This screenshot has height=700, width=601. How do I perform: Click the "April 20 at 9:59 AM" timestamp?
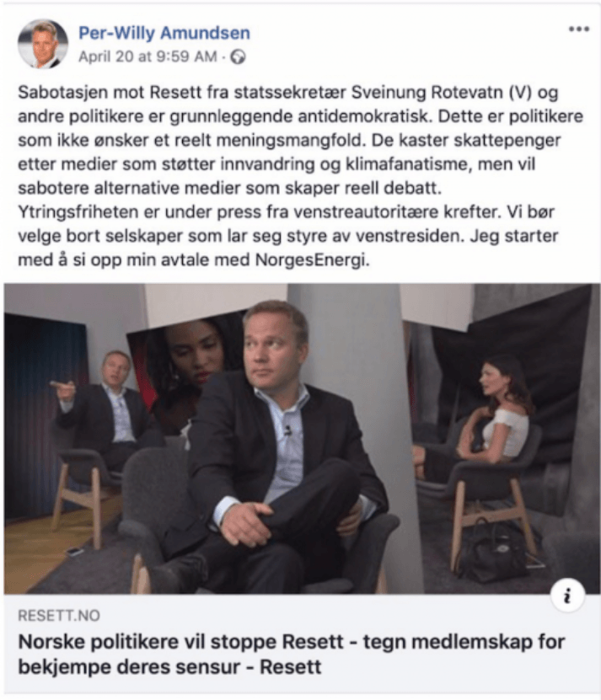coord(148,56)
